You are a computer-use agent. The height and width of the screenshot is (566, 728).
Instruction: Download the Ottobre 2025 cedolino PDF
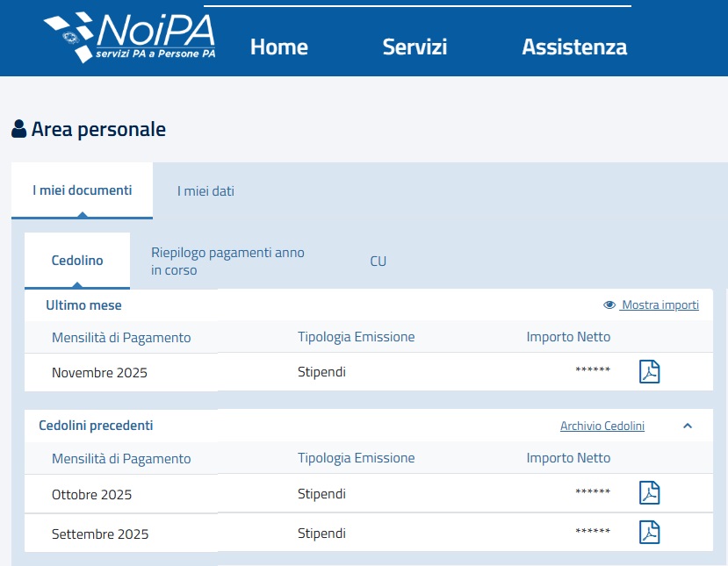point(649,493)
